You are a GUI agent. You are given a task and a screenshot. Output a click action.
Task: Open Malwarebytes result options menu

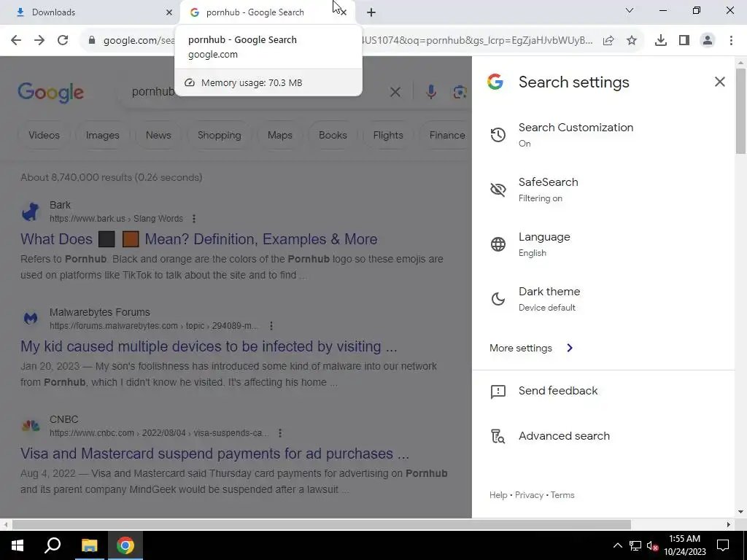click(271, 326)
